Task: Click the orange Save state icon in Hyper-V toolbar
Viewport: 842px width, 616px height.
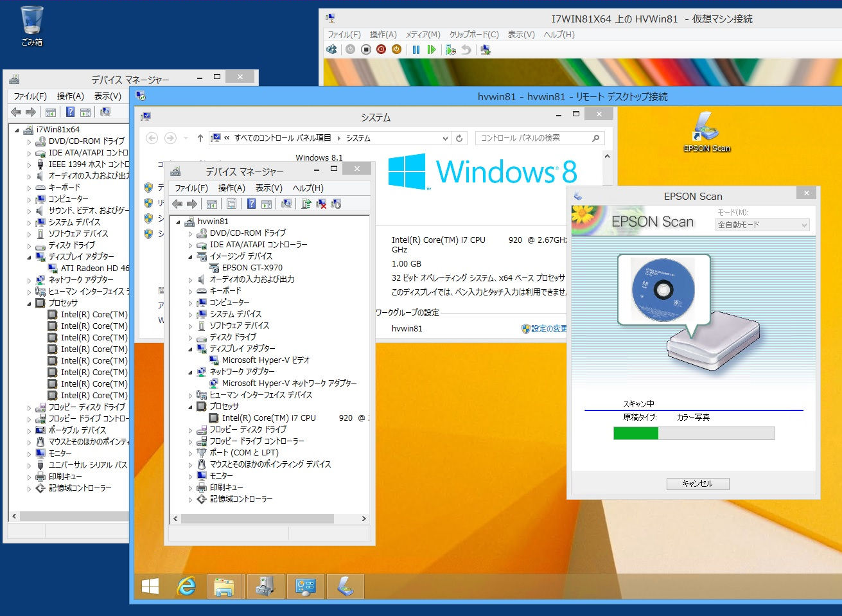Action: [397, 49]
